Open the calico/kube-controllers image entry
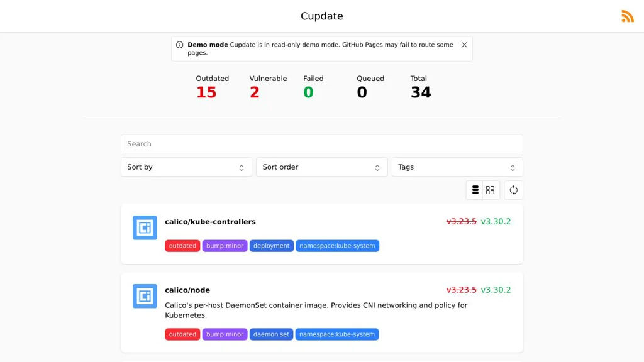Image resolution: width=644 pixels, height=362 pixels. (210, 222)
